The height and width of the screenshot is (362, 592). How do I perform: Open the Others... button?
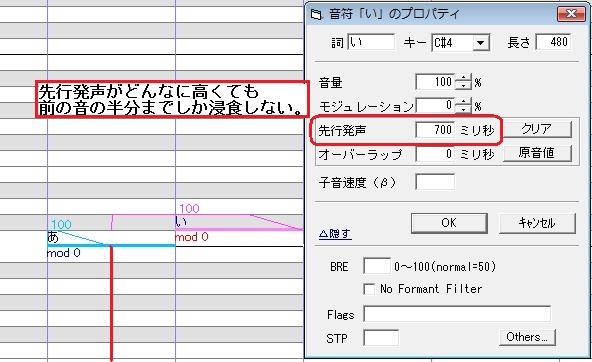point(527,337)
